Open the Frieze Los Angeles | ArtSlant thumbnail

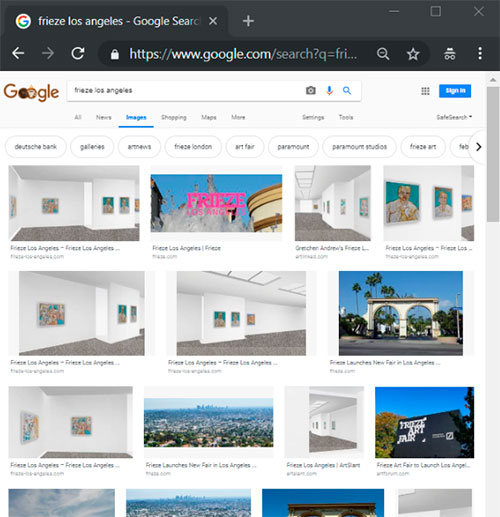pyautogui.click(x=324, y=422)
